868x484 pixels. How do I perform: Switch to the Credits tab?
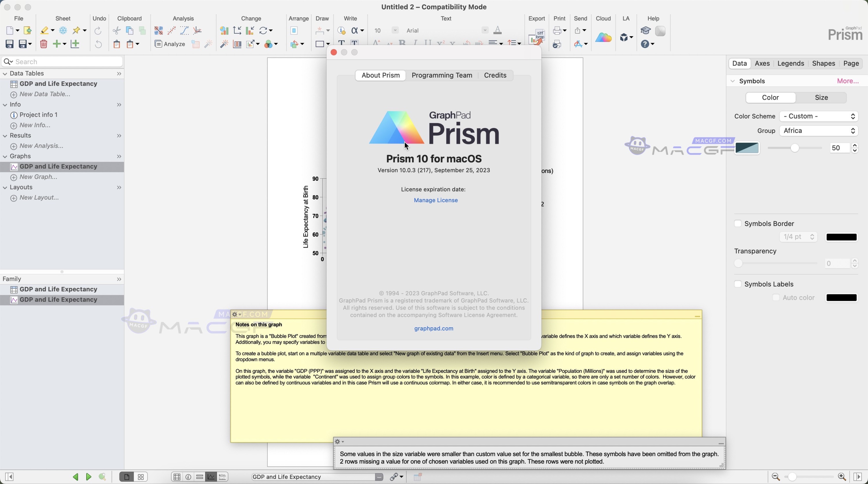(495, 75)
